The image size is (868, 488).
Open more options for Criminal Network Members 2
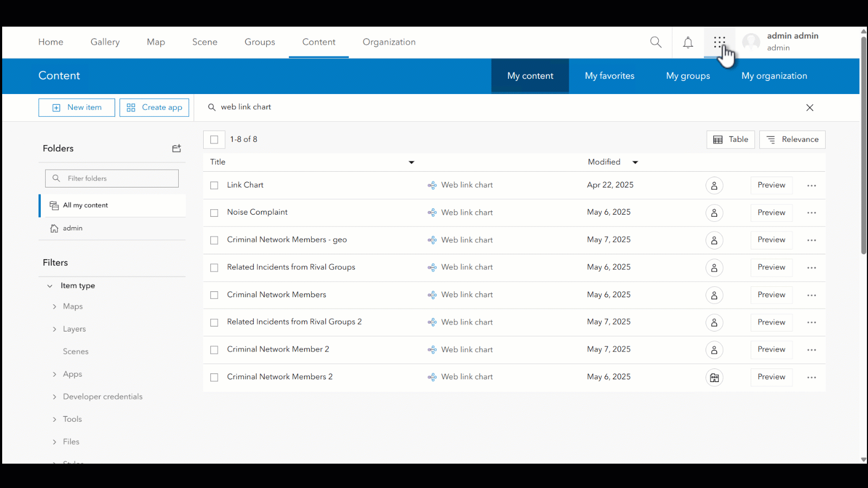click(812, 378)
